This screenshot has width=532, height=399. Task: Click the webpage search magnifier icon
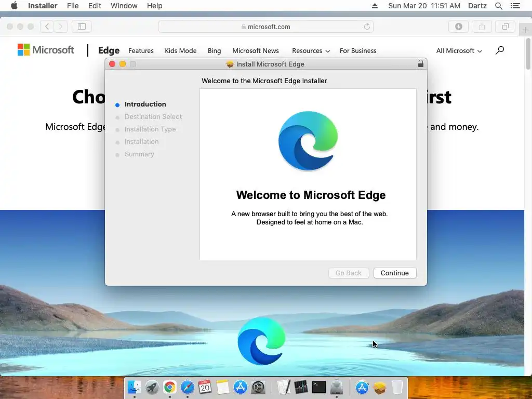tap(500, 50)
